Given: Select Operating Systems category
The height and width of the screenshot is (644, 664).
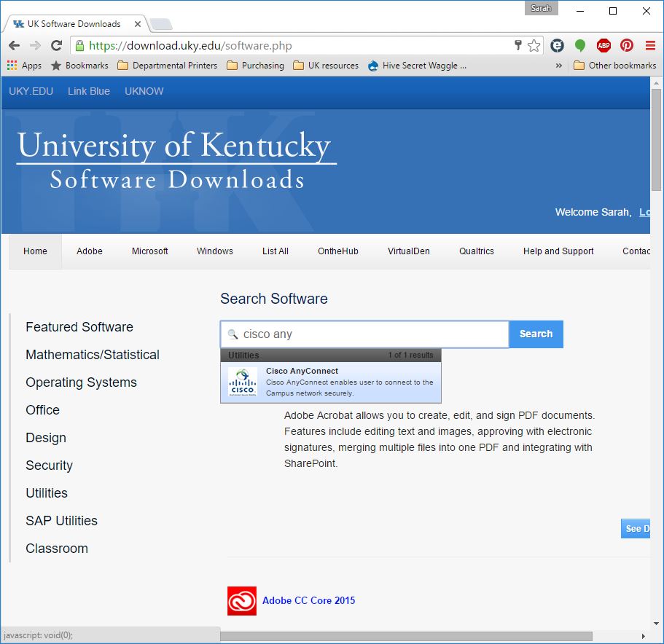Looking at the screenshot, I should pyautogui.click(x=82, y=382).
